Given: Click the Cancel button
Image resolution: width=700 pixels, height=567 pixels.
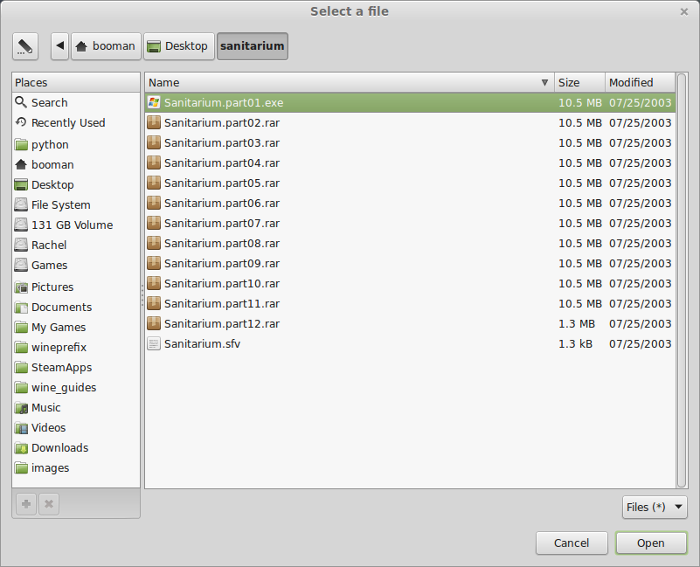Looking at the screenshot, I should 571,543.
